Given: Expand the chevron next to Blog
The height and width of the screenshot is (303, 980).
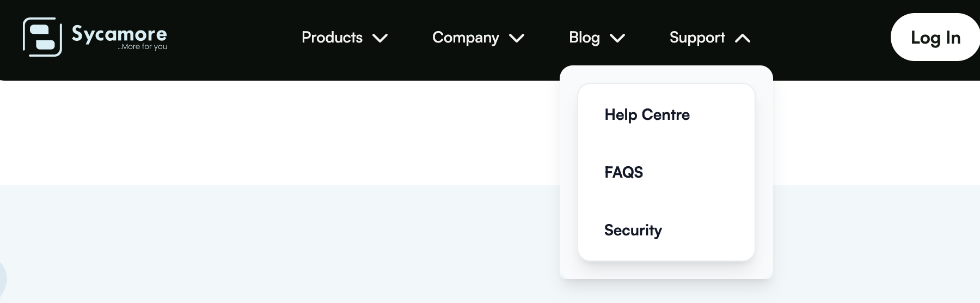Looking at the screenshot, I should click(617, 38).
